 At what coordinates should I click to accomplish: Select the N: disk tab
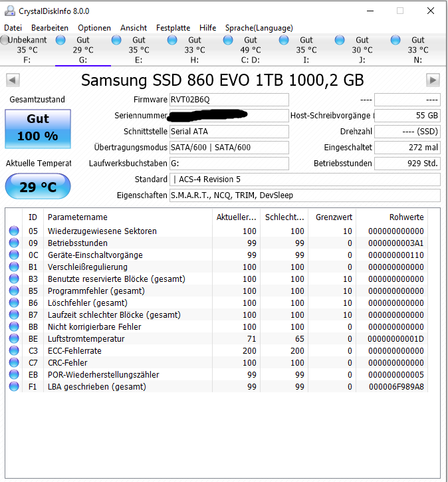coord(418,50)
